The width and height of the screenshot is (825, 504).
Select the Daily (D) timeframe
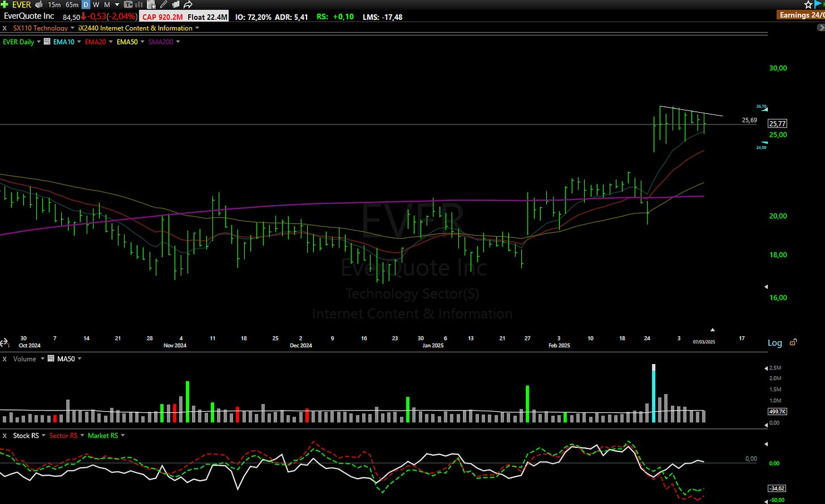click(x=86, y=5)
